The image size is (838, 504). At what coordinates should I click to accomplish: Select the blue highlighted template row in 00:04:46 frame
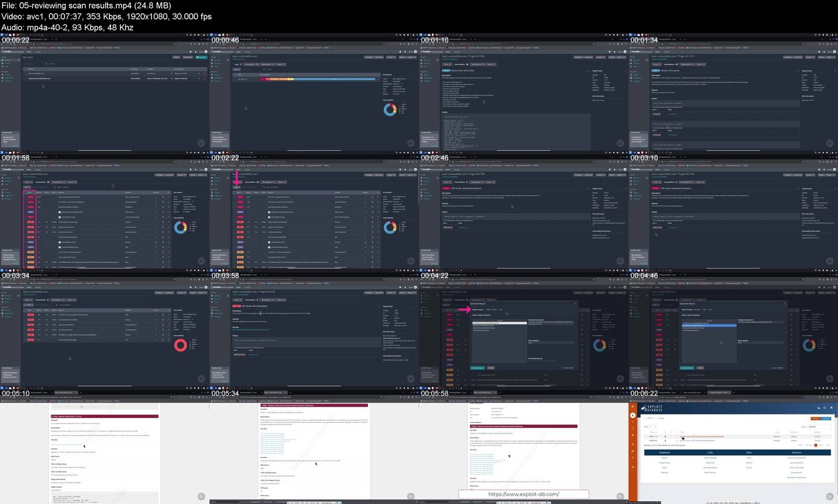(709, 326)
